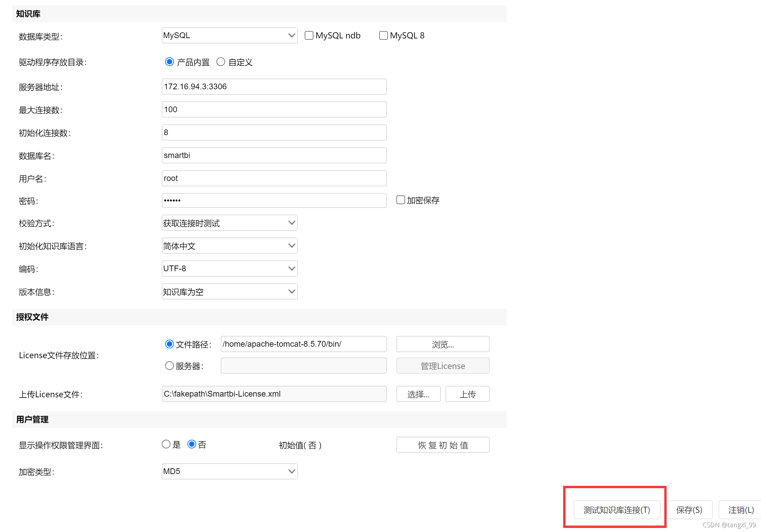Image resolution: width=761 pixels, height=532 pixels.
Task: Open the 数据库类型 MySQL dropdown
Action: tap(229, 35)
